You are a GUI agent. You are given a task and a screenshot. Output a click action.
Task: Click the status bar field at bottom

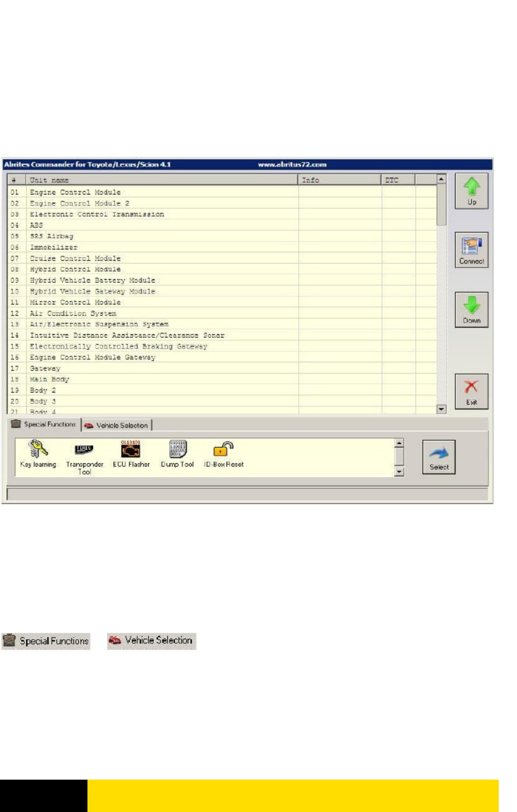pyautogui.click(x=247, y=494)
